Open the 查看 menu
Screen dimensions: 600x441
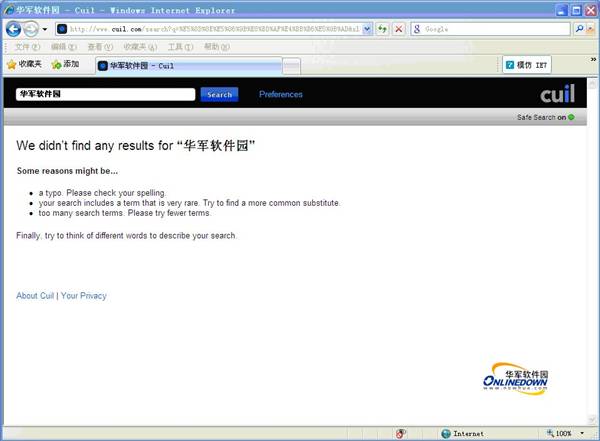pyautogui.click(x=100, y=47)
